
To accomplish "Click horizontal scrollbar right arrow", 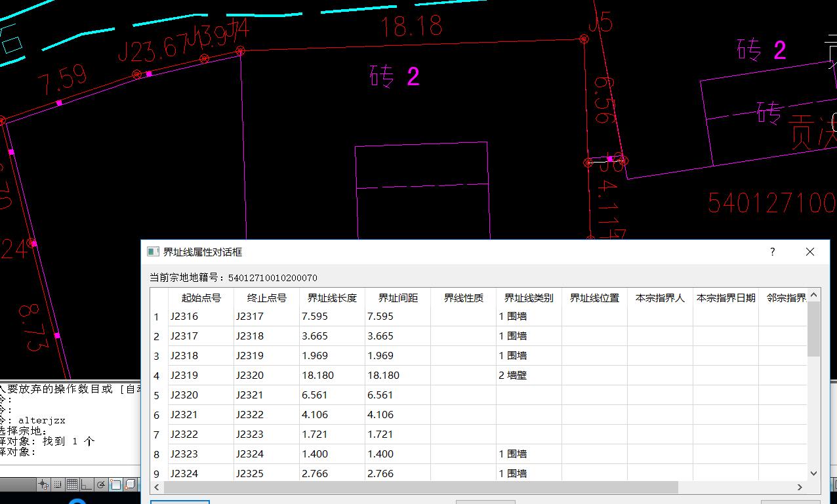I will pos(800,487).
